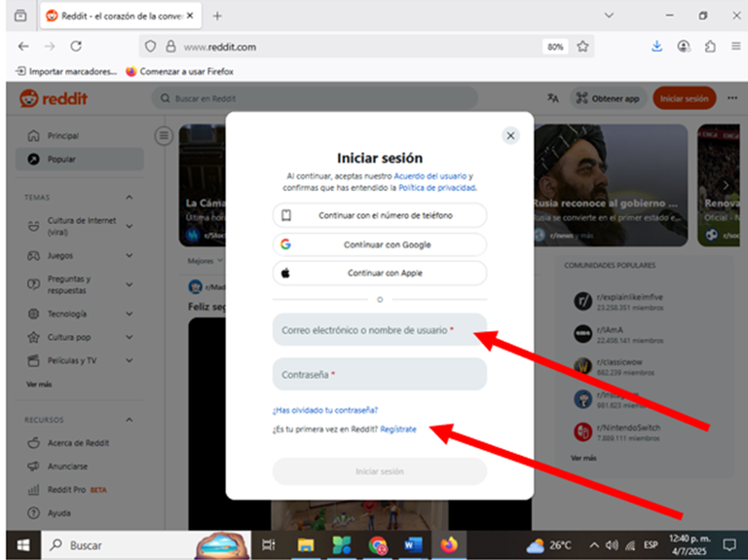
Task: Click the Contraseña password field
Action: click(380, 374)
